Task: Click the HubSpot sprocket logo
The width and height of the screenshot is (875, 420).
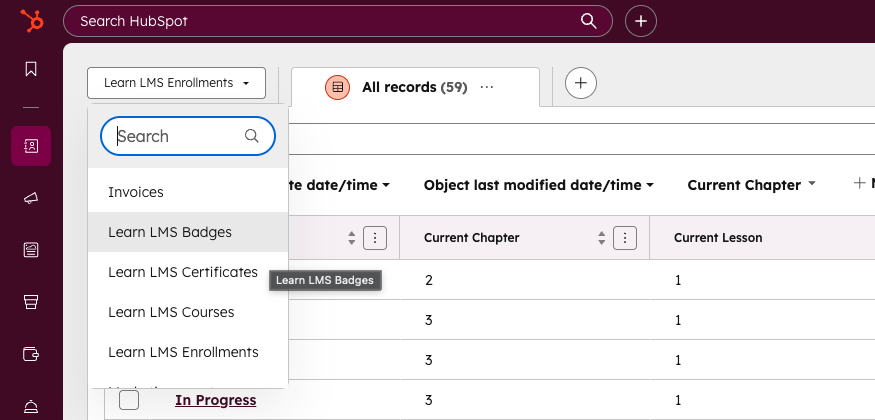Action: tap(31, 21)
